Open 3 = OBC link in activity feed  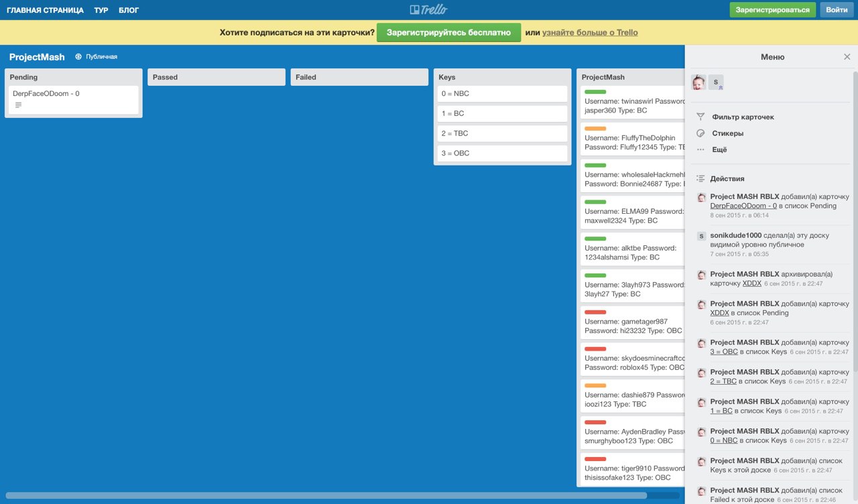[x=724, y=352]
